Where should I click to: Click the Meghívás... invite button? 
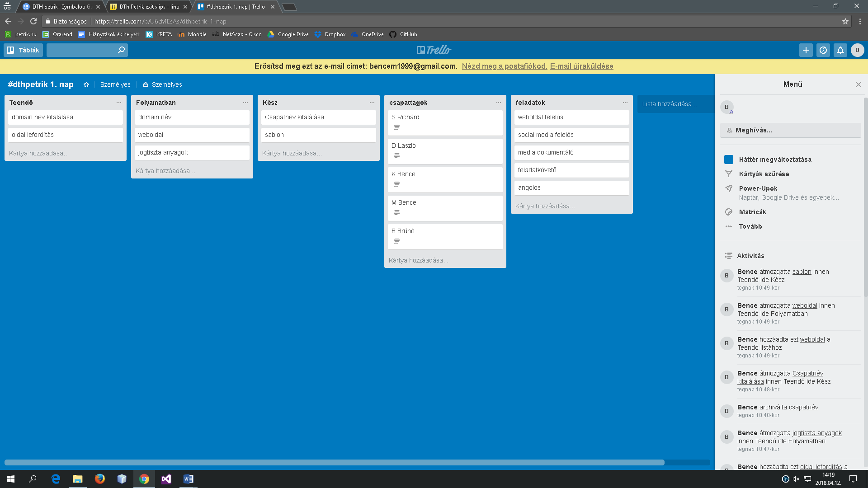click(x=790, y=130)
